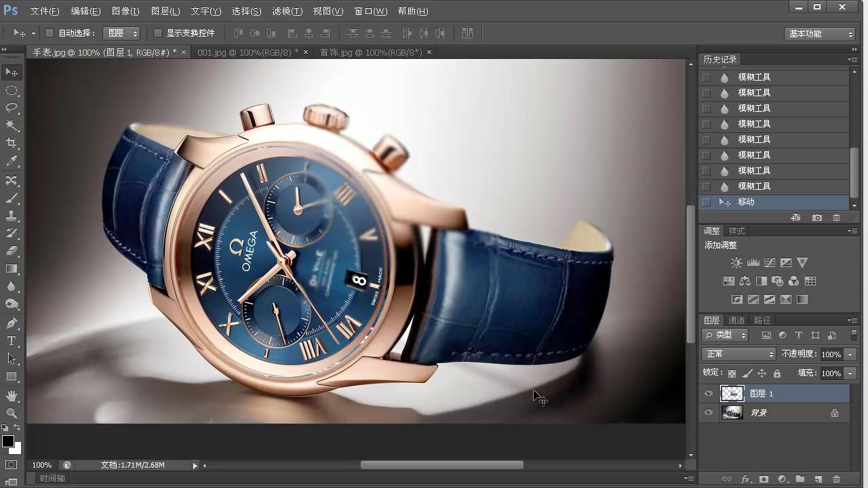Select the Eraser tool
Viewport: 868px width, 488px height.
tap(12, 251)
